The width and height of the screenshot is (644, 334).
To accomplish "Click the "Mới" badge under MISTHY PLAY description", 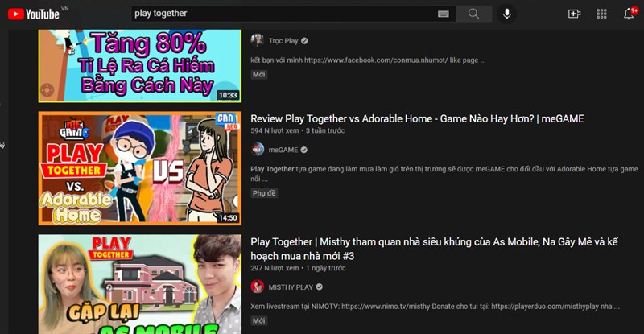I will (x=258, y=320).
